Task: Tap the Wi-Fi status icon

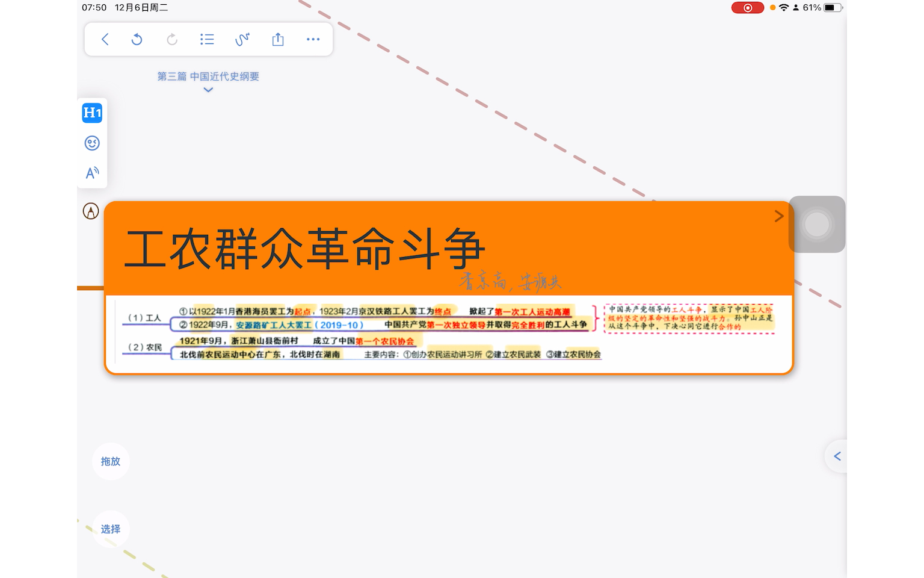Action: [784, 8]
